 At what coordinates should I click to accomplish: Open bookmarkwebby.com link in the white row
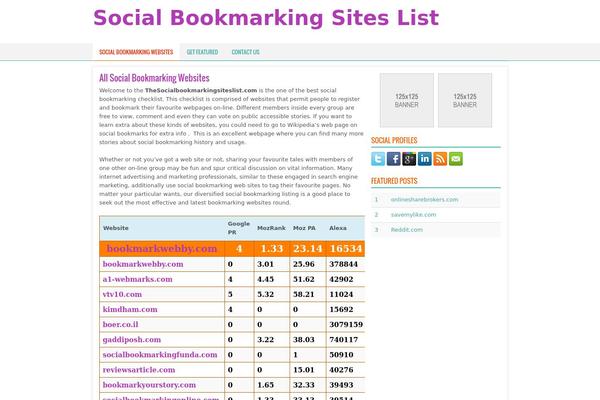coord(143,264)
